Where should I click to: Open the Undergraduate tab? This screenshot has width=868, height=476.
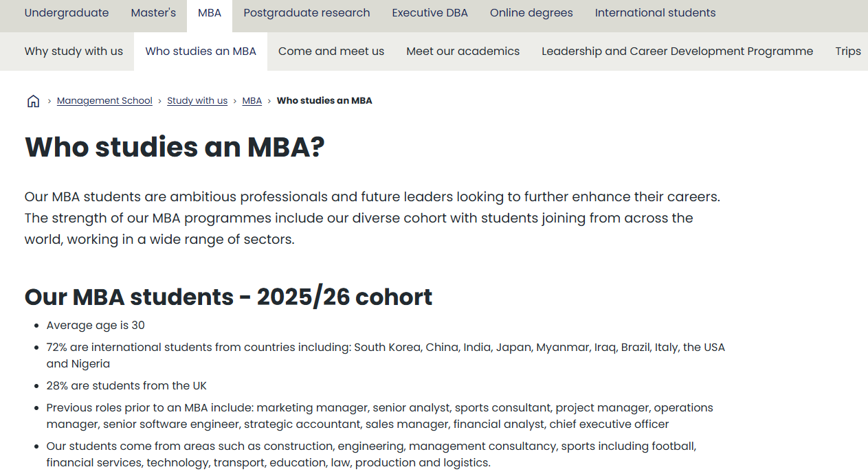click(67, 13)
